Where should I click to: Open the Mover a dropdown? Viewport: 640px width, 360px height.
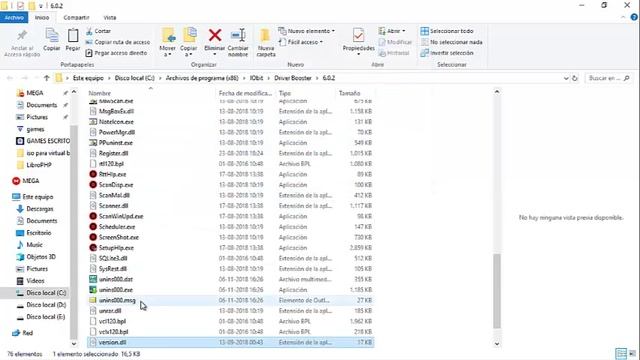[x=168, y=42]
